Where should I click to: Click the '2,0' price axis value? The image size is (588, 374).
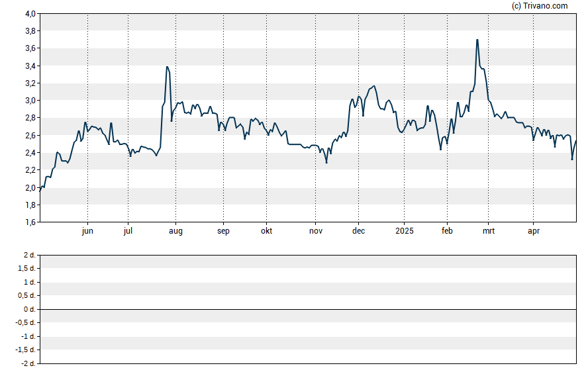pyautogui.click(x=30, y=187)
